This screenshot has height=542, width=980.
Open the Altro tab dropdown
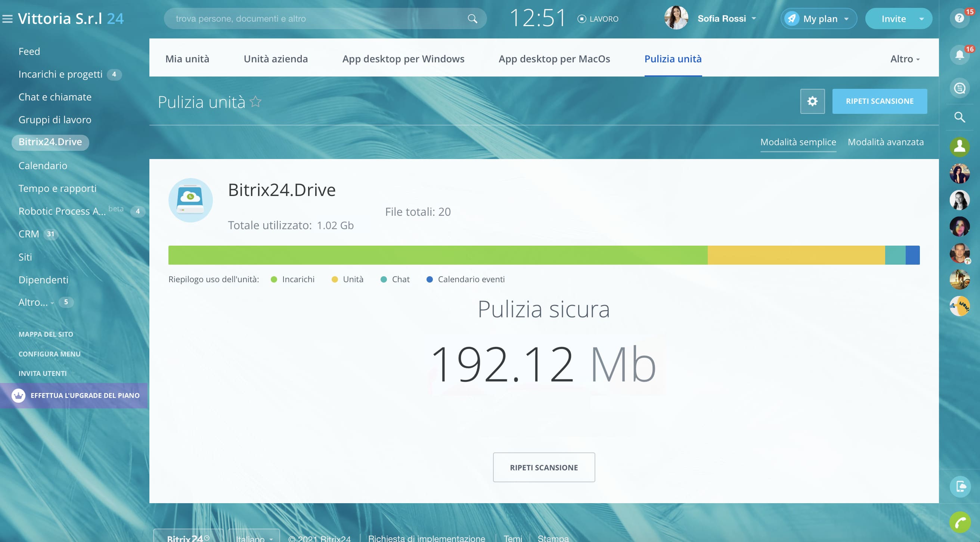pyautogui.click(x=905, y=59)
